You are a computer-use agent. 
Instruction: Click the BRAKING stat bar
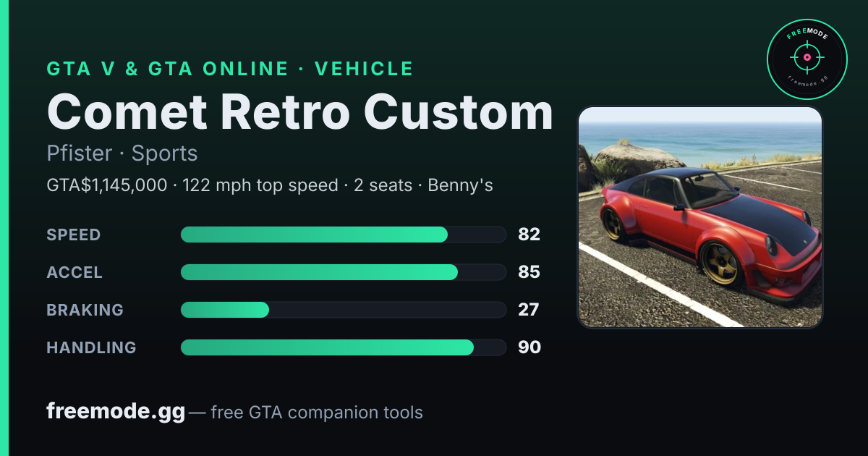pos(343,310)
